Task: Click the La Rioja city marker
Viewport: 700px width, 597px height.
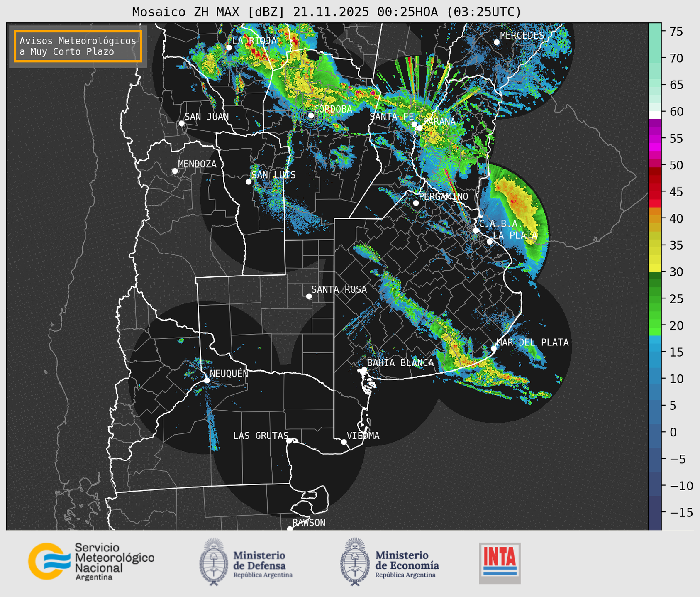Action: pos(229,48)
